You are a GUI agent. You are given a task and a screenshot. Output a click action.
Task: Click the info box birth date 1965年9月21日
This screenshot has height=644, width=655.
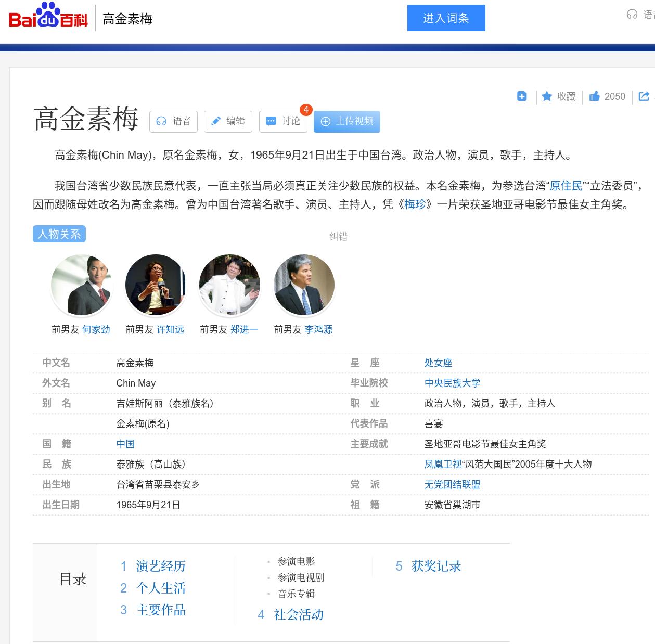click(x=148, y=505)
